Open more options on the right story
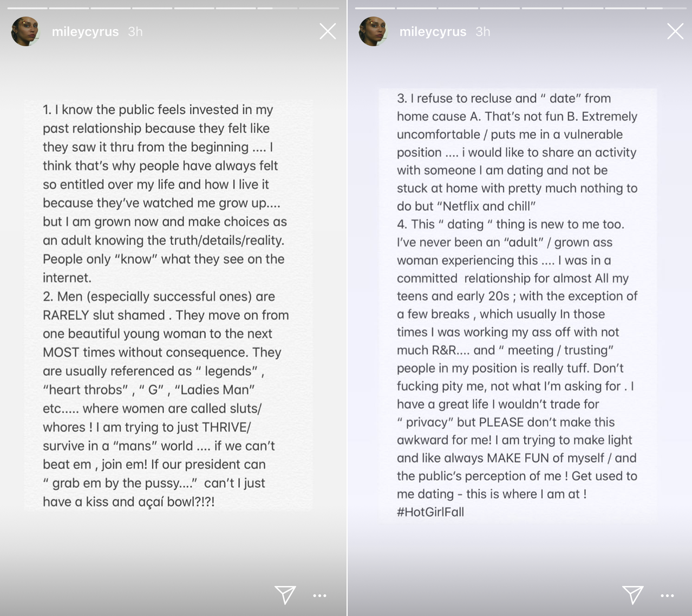The height and width of the screenshot is (616, 692). [668, 595]
